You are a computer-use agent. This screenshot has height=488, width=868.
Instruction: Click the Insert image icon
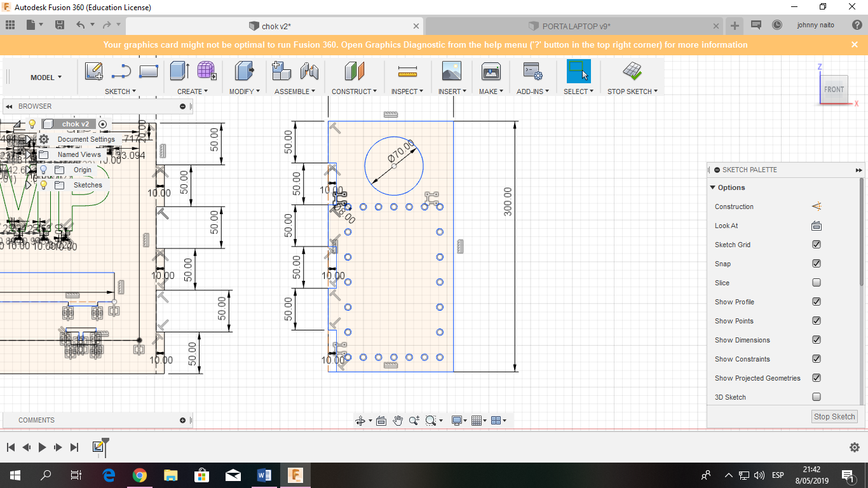click(x=452, y=71)
